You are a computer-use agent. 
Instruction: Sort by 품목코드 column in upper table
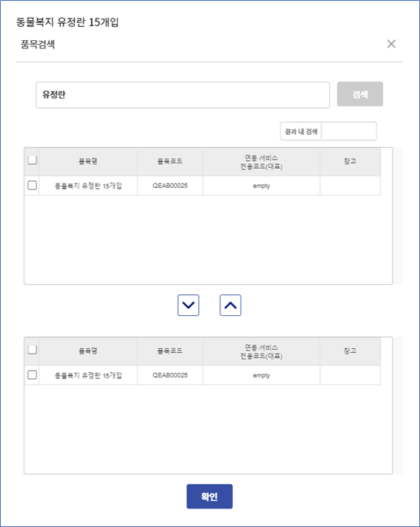pyautogui.click(x=170, y=162)
